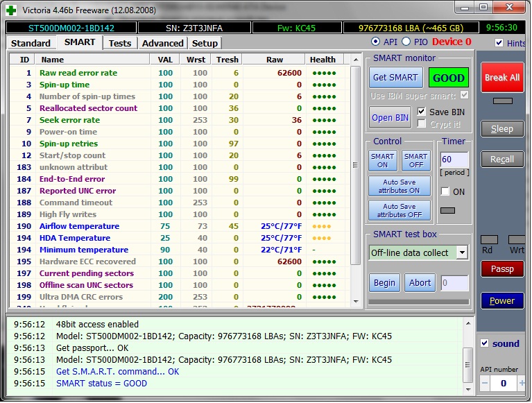This screenshot has height=403, width=532.
Task: Click the blue Power button
Action: coord(502,300)
